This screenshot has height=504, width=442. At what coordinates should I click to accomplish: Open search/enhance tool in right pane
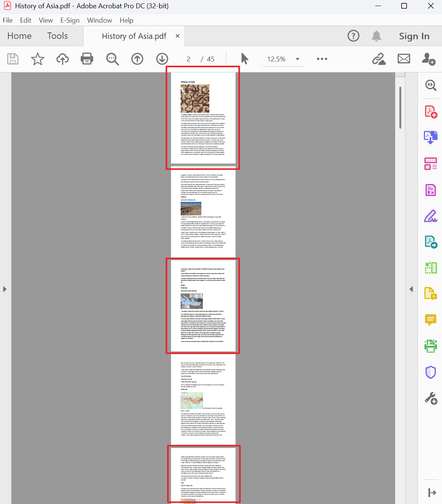[431, 85]
